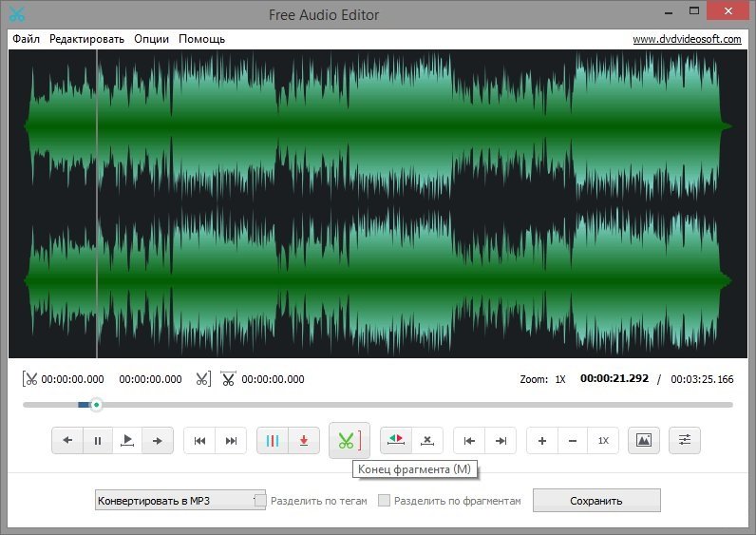Open the cover image picture icon
The height and width of the screenshot is (535, 756).
coord(644,441)
